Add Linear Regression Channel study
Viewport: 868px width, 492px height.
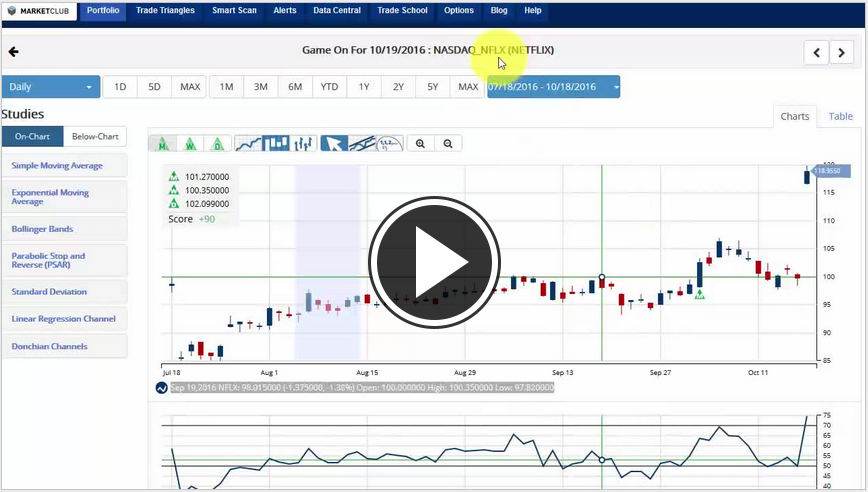point(64,319)
